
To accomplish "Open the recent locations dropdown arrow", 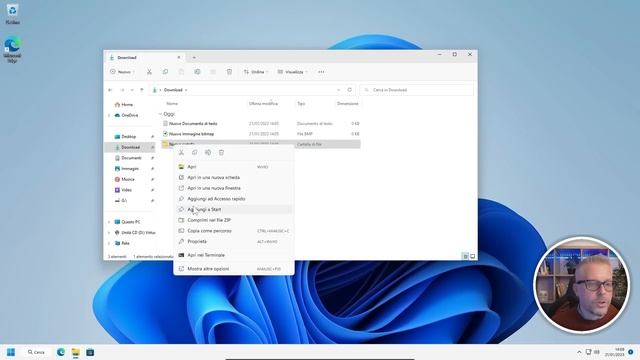I will pos(132,90).
